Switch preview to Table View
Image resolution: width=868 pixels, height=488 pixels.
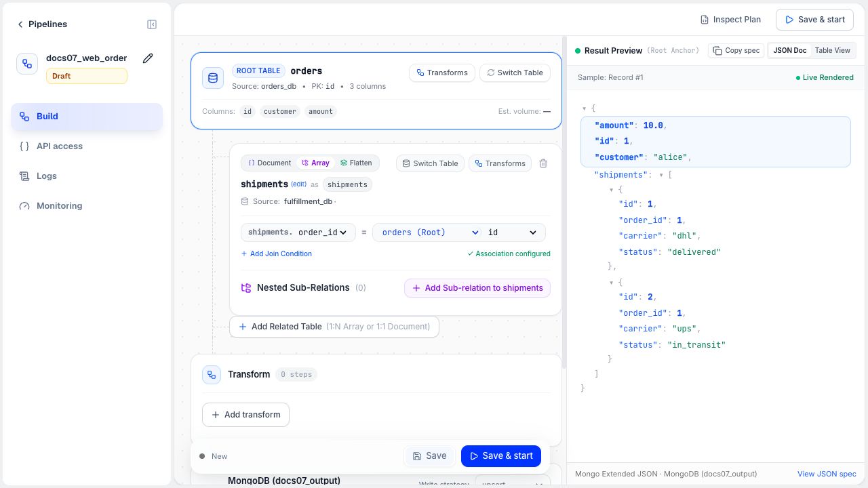(833, 51)
